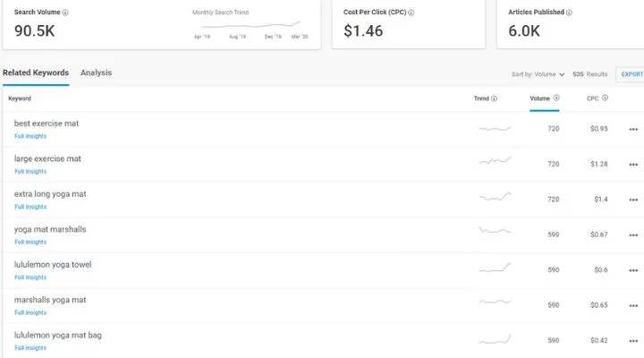
Task: Select keyword text best exercise mat
Action: [47, 124]
